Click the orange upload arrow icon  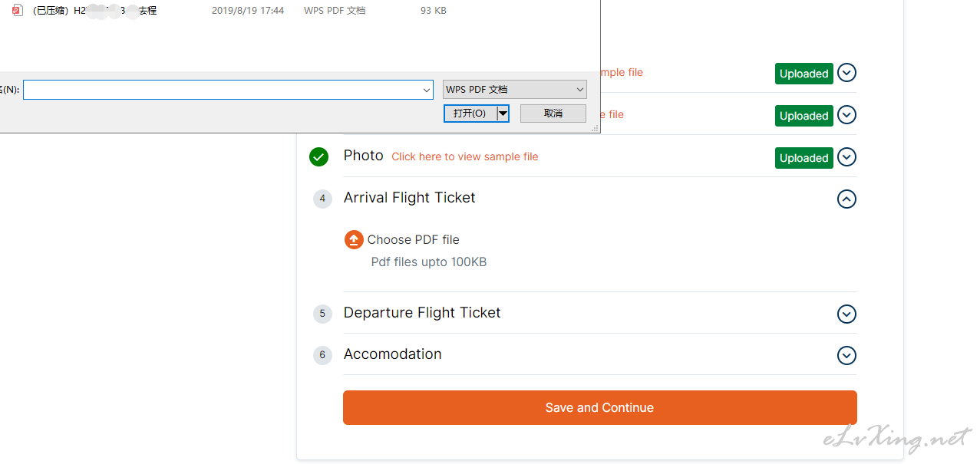click(x=354, y=240)
